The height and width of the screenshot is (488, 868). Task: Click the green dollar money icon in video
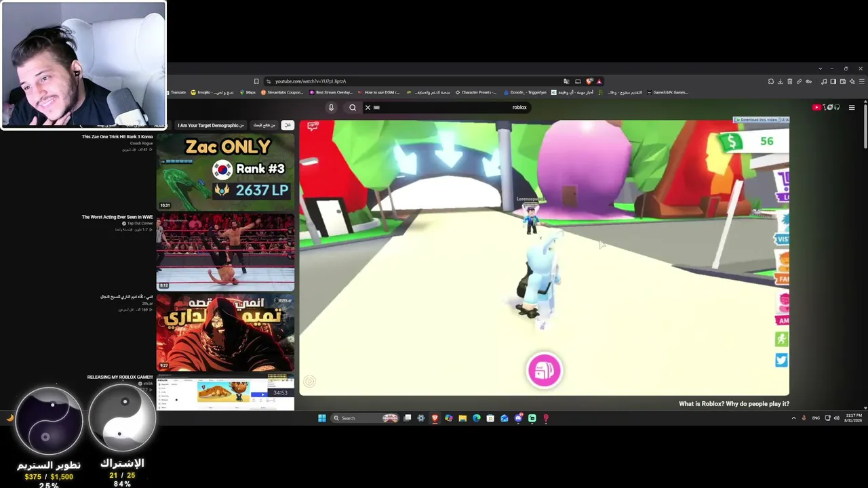730,142
